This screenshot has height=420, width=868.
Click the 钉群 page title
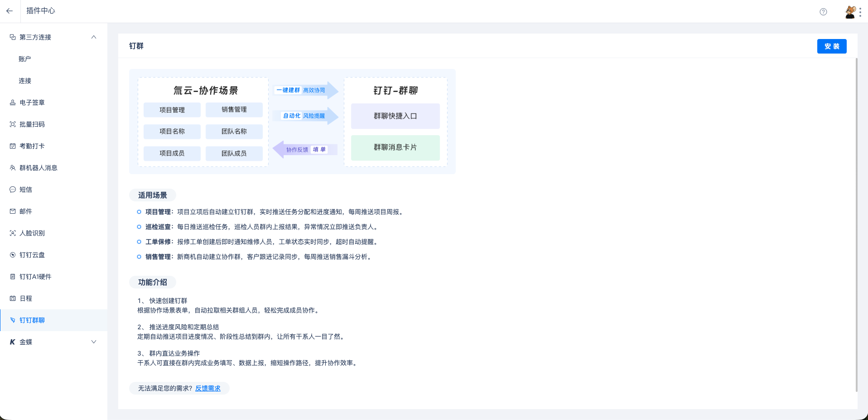pyautogui.click(x=136, y=46)
